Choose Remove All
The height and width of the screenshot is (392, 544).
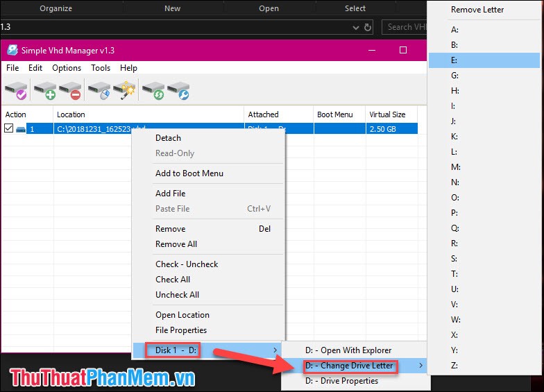tap(208, 244)
